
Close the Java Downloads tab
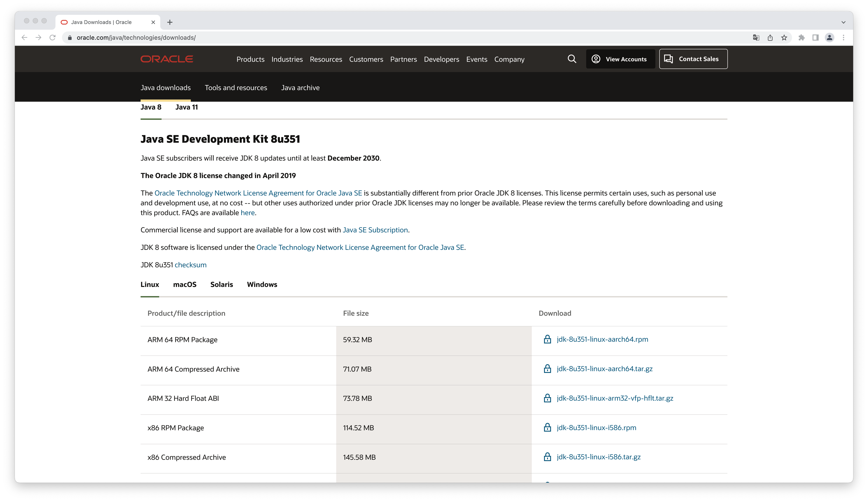(153, 22)
